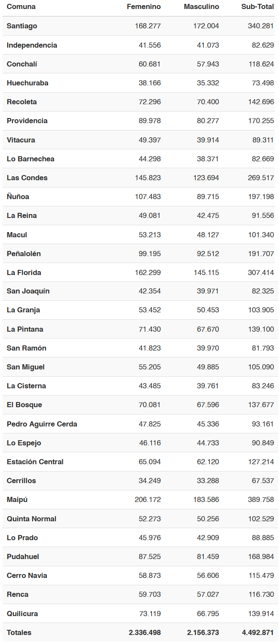Select La Florida femenino value 162.299
The image size is (279, 644).
(148, 272)
